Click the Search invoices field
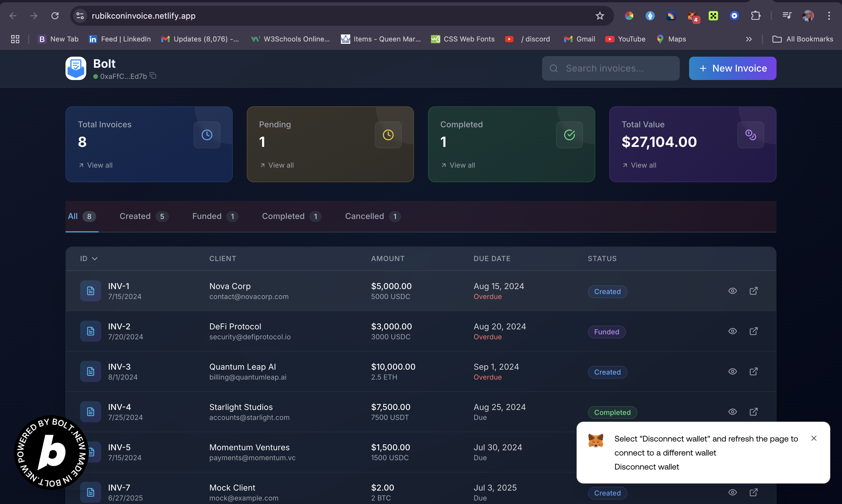The width and height of the screenshot is (842, 504). click(x=610, y=68)
